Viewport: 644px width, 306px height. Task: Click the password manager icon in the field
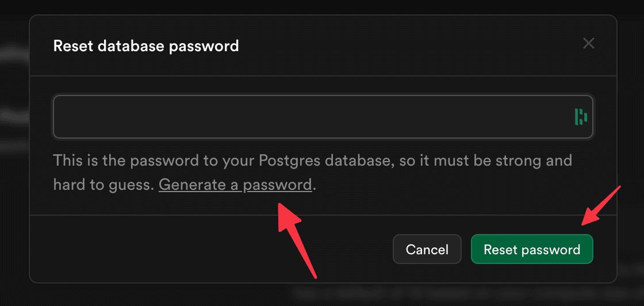[581, 117]
